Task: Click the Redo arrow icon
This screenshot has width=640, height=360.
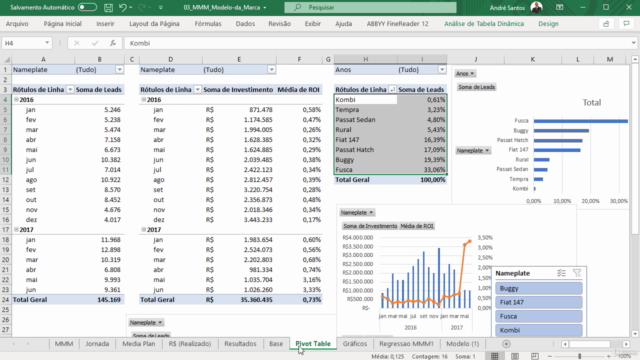Action: coord(142,7)
